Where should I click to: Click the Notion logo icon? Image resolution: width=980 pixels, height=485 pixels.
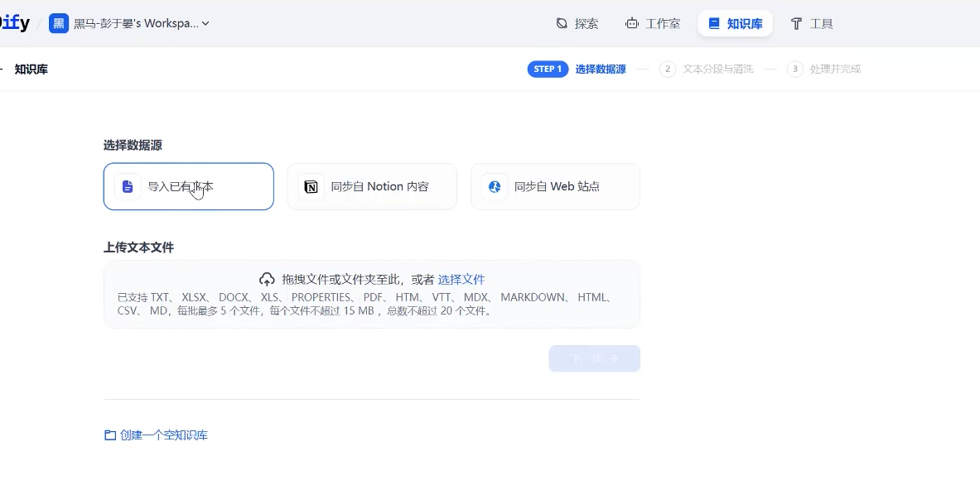[311, 187]
